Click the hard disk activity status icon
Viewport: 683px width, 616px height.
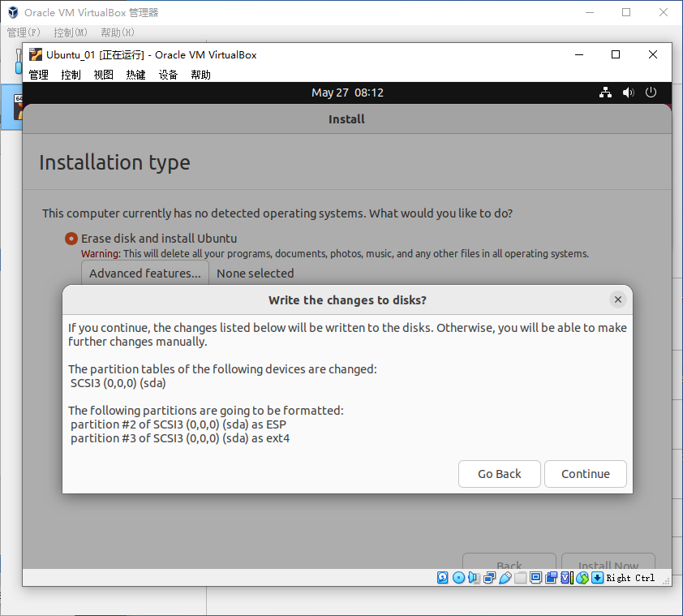coord(443,578)
